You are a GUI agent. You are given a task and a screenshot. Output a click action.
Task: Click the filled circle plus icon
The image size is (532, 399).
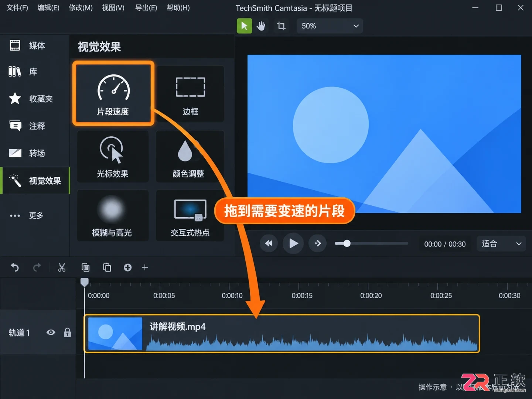click(127, 267)
